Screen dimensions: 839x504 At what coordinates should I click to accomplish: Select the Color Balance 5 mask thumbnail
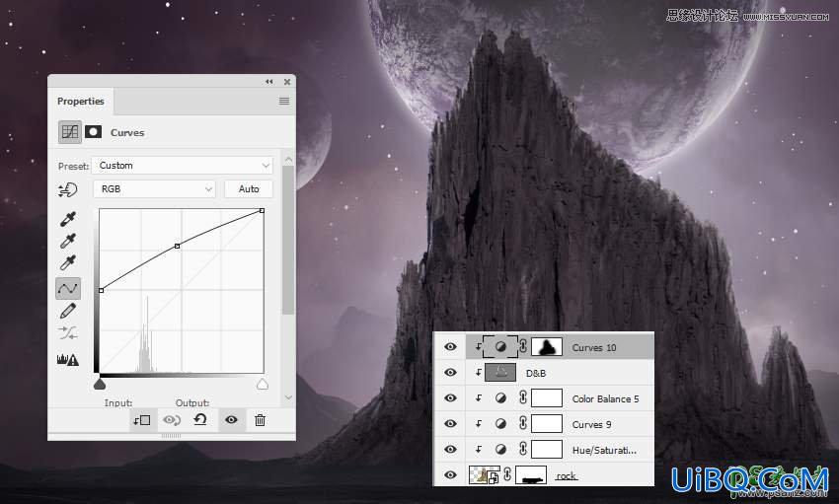click(x=546, y=398)
